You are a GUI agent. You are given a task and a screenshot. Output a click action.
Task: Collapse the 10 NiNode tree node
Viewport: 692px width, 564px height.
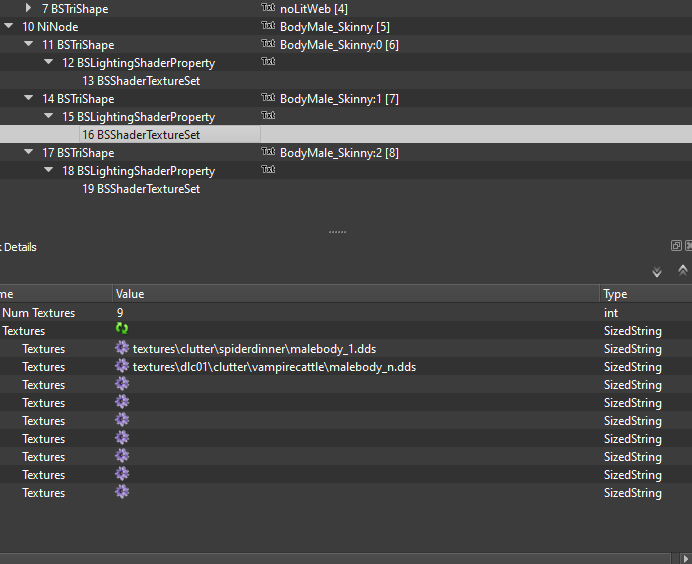[x=8, y=26]
